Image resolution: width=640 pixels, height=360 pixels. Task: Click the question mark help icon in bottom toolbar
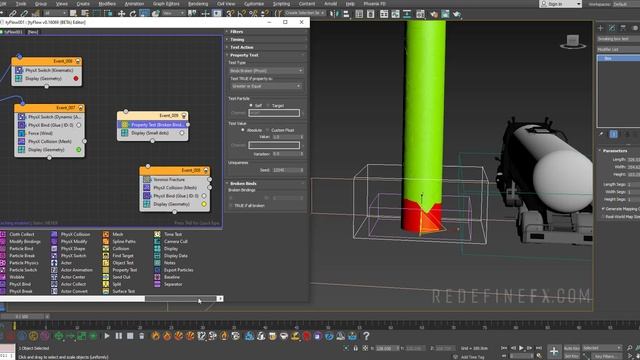click(x=366, y=336)
